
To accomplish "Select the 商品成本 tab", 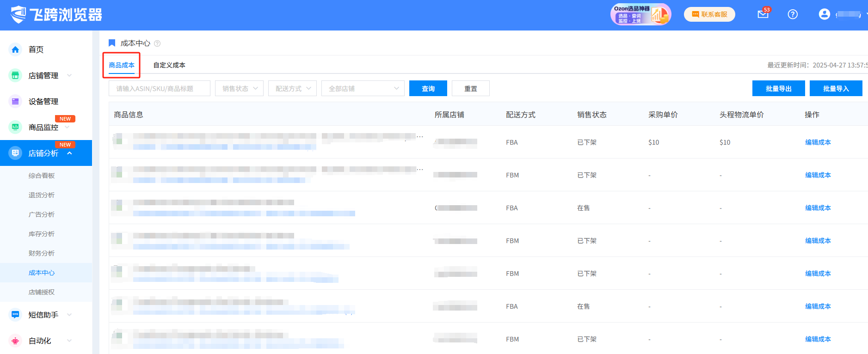I will 122,65.
